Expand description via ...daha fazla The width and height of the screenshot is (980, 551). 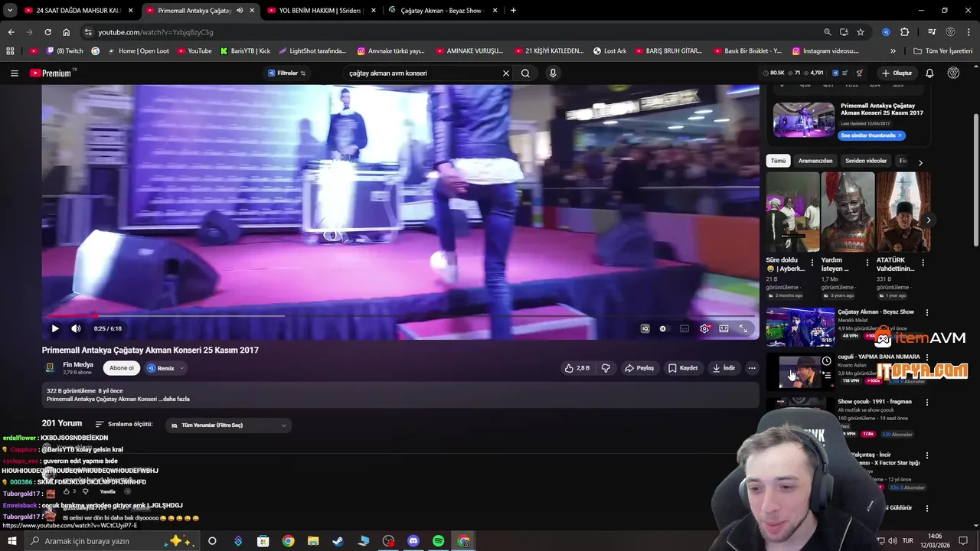(173, 399)
